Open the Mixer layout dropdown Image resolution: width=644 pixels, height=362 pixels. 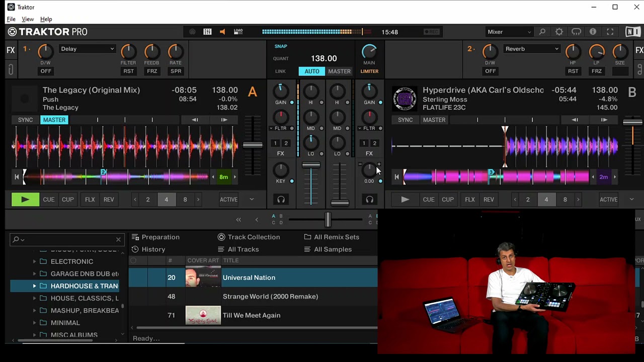(509, 32)
